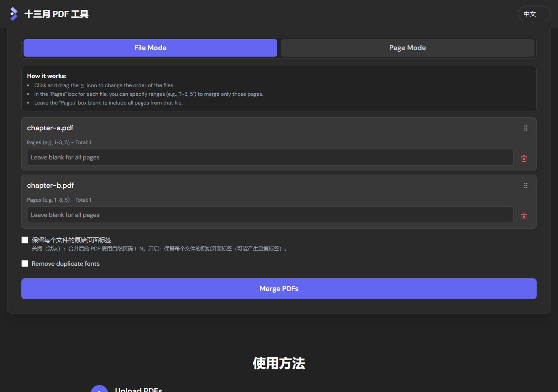
Task: Remove chapter-b.pdf using its trash icon
Action: tap(524, 216)
